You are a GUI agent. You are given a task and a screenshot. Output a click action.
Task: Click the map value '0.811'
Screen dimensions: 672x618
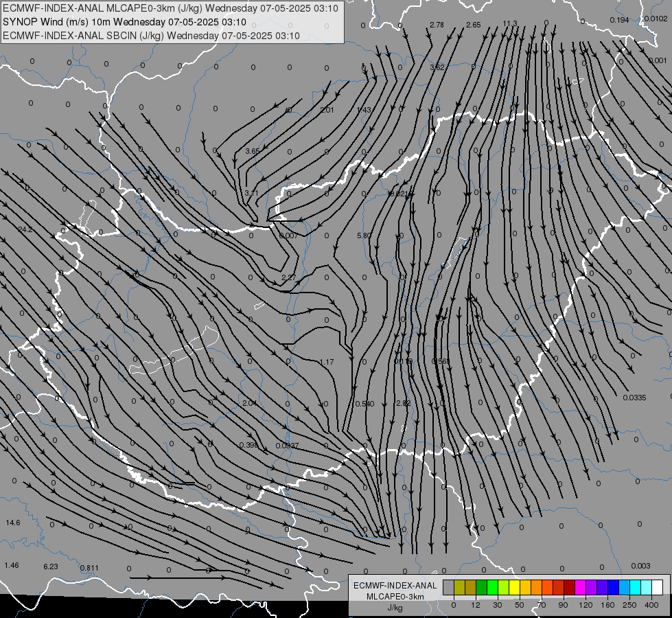coord(89,569)
